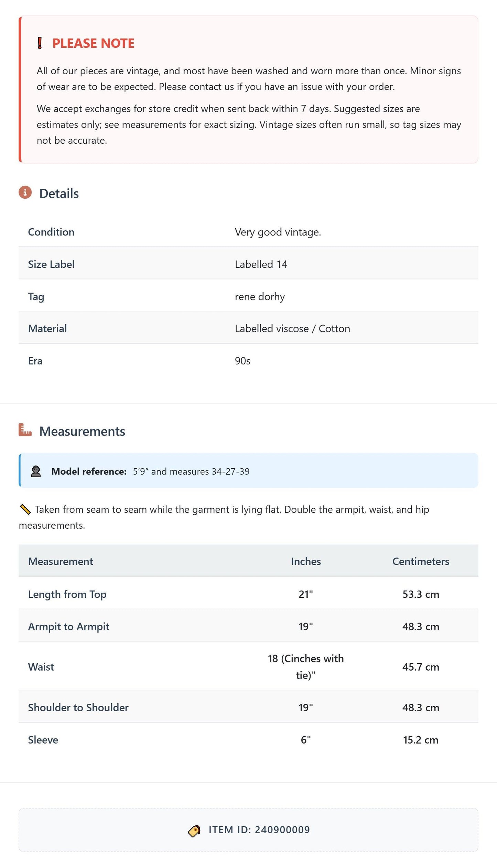The height and width of the screenshot is (868, 497).
Task: Select the Labelled viscose / Cotton material
Action: [292, 329]
